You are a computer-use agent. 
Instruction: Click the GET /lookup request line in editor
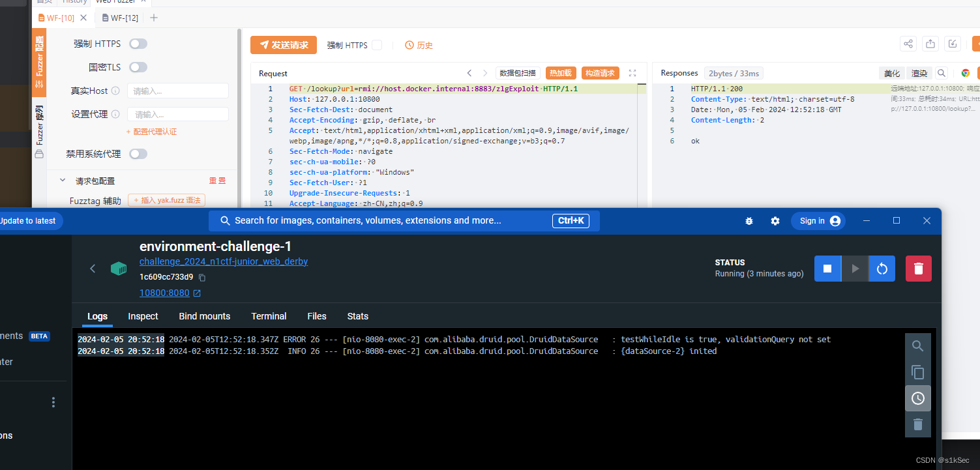(x=434, y=89)
